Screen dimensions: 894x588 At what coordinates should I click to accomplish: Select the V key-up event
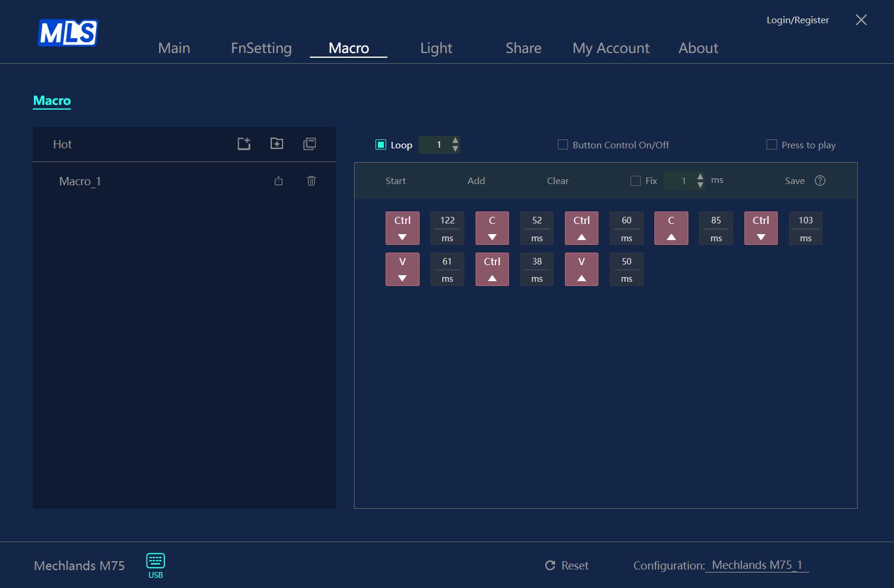[582, 269]
